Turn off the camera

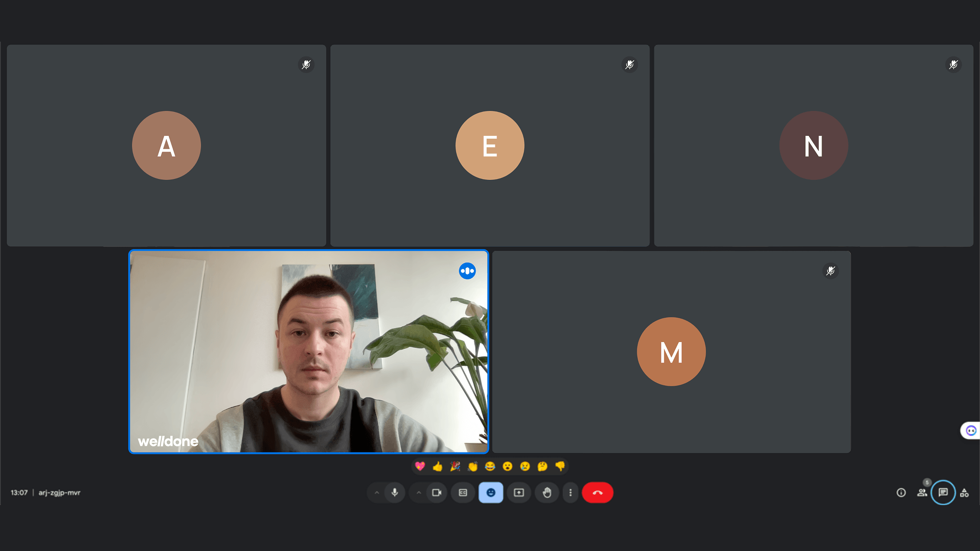point(436,493)
